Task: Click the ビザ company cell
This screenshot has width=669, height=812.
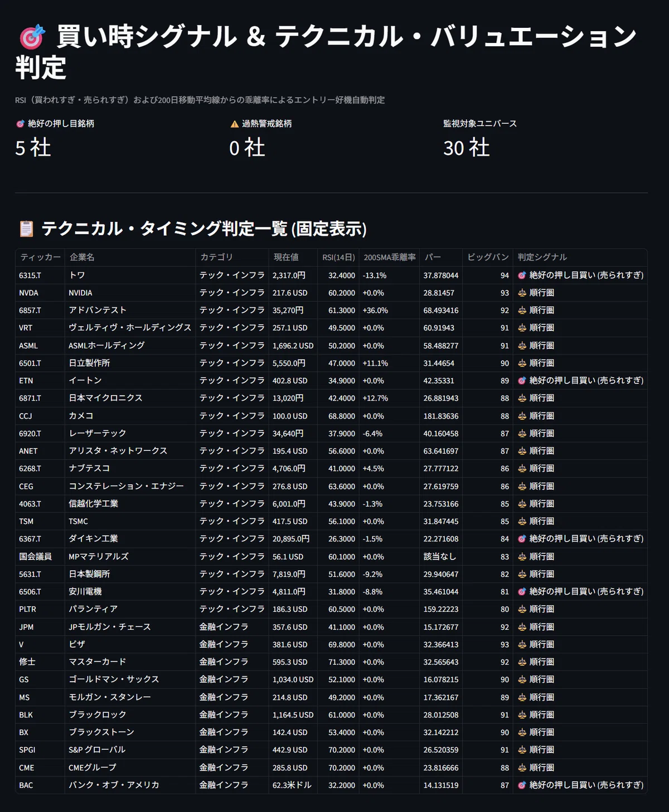Action: [x=130, y=644]
